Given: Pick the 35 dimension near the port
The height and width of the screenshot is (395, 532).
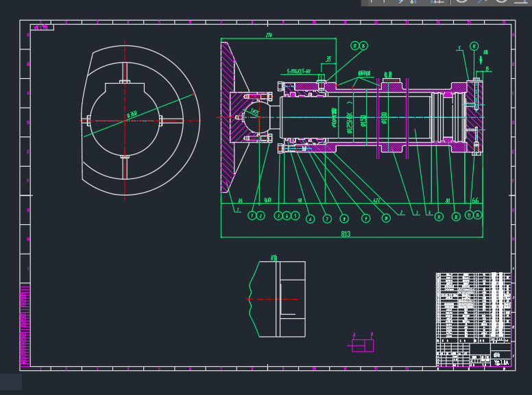Looking at the screenshot, I should point(328,59).
